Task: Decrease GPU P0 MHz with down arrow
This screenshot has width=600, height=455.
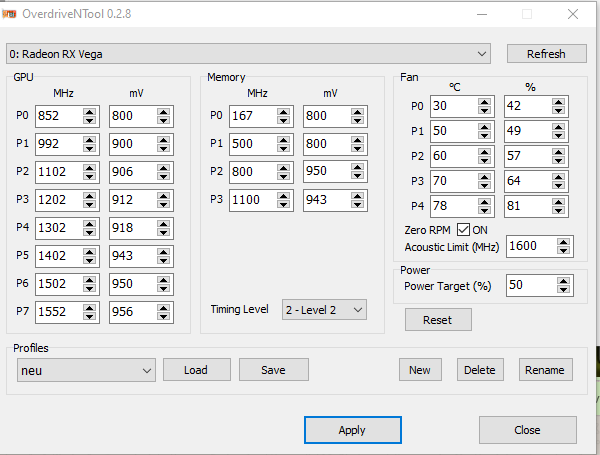Action: [90, 120]
